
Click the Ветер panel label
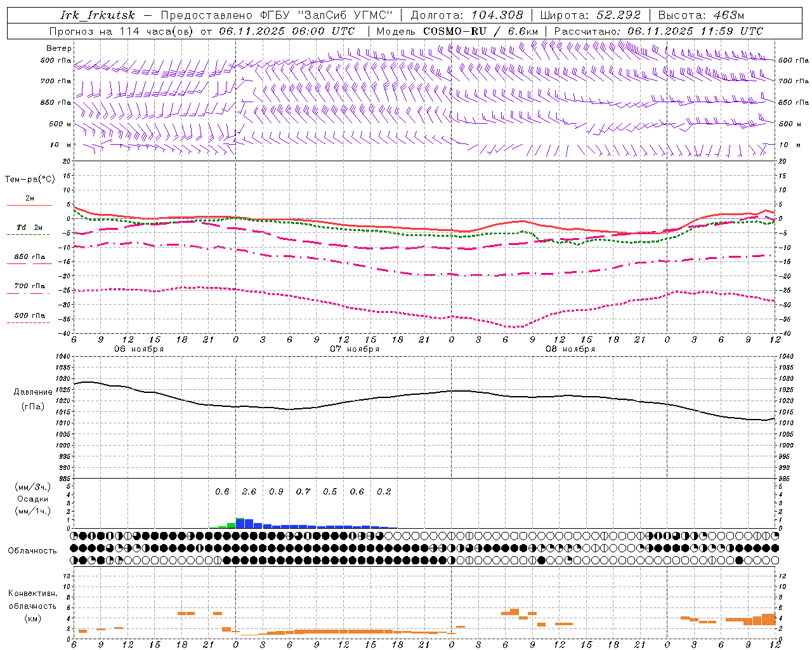[x=59, y=48]
